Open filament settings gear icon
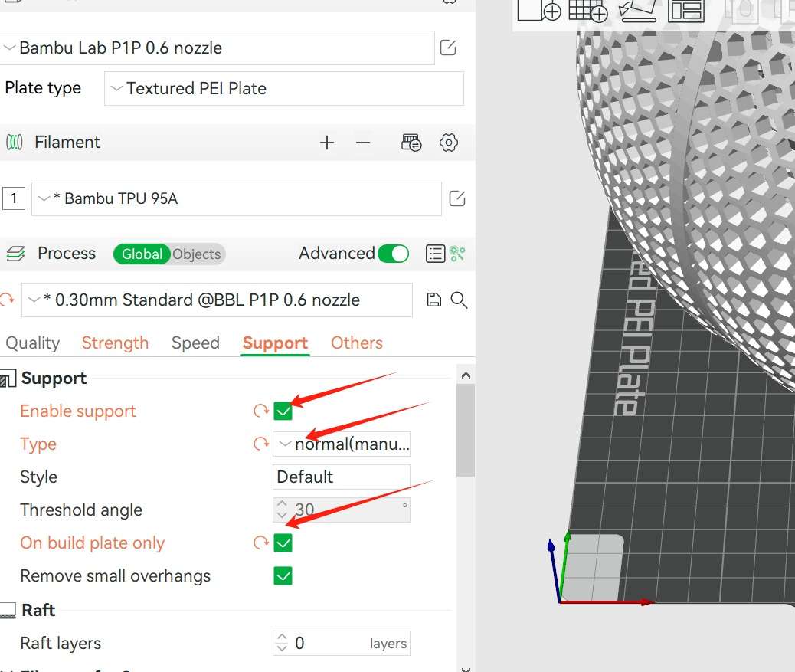795x672 pixels. tap(449, 143)
